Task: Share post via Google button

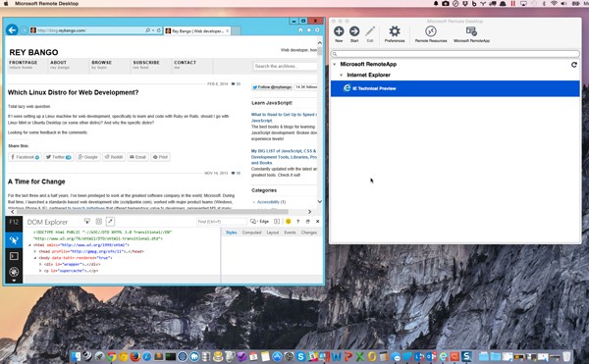Action: pos(88,157)
